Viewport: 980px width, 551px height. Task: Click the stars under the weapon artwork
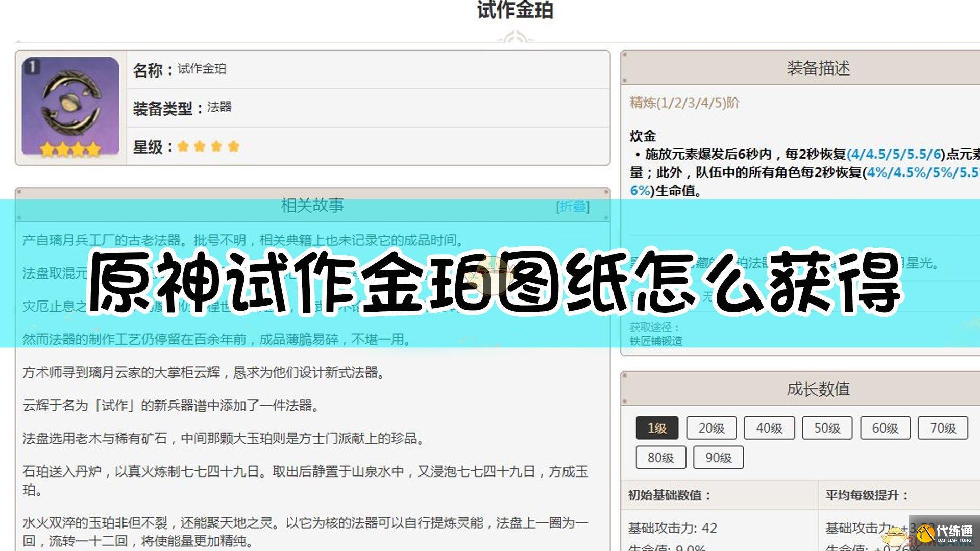[70, 148]
